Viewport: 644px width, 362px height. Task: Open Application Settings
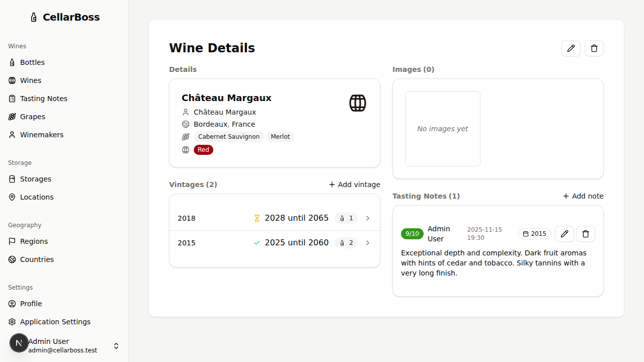coord(54,321)
